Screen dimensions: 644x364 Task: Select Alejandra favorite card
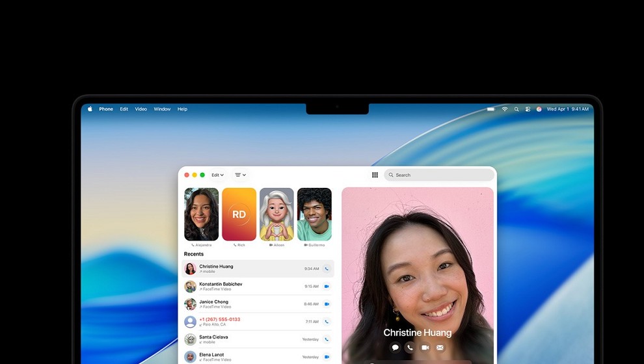[201, 214]
